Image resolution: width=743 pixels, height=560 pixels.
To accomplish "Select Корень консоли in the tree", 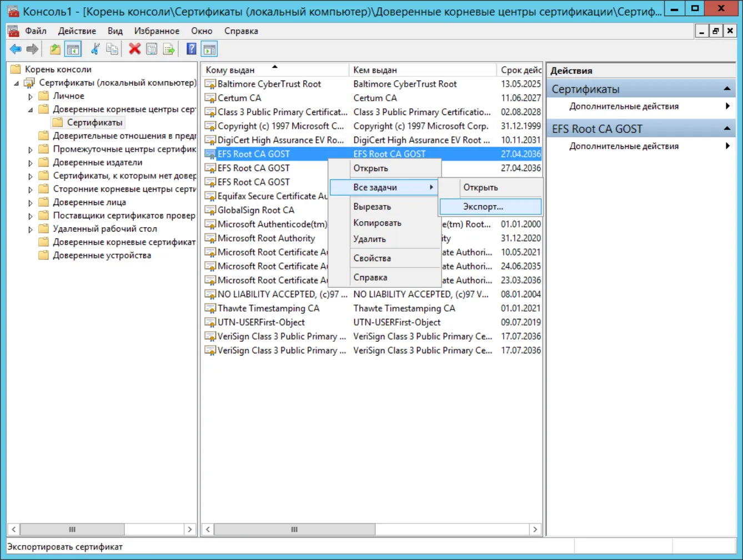I will point(58,69).
